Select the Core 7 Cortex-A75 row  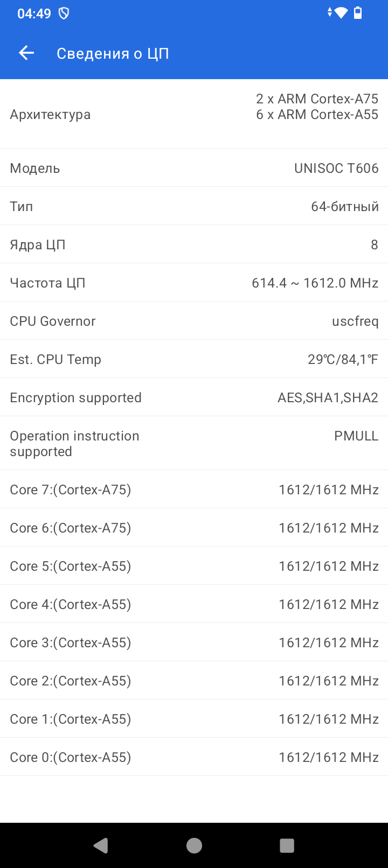(194, 489)
